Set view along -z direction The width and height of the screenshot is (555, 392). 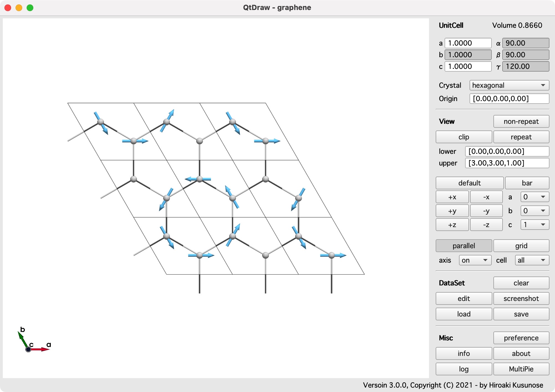tap(486, 225)
